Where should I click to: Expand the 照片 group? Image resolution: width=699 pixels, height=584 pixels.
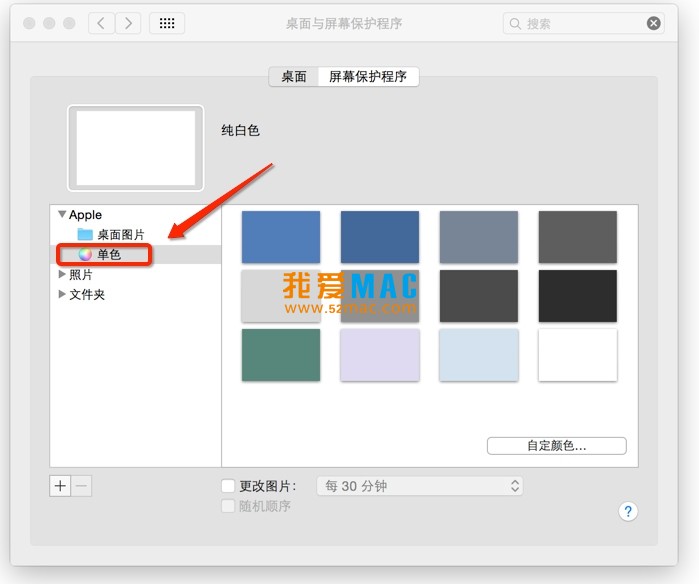[62, 274]
